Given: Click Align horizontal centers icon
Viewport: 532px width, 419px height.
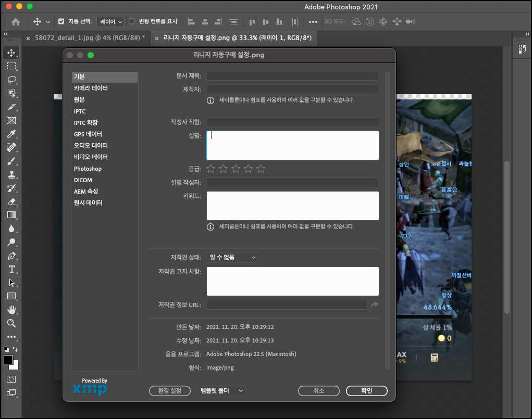Looking at the screenshot, I should tap(205, 22).
